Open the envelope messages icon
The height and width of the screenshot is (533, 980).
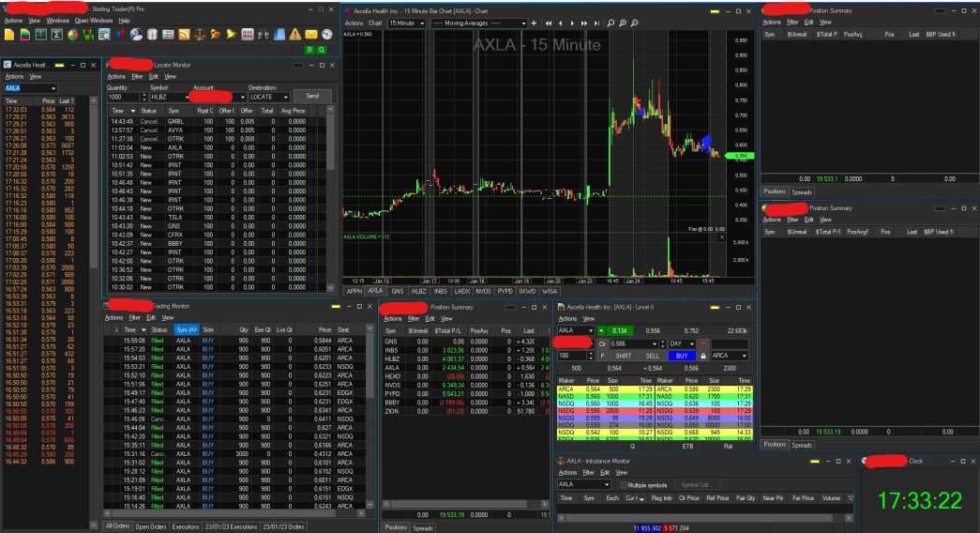[x=311, y=35]
